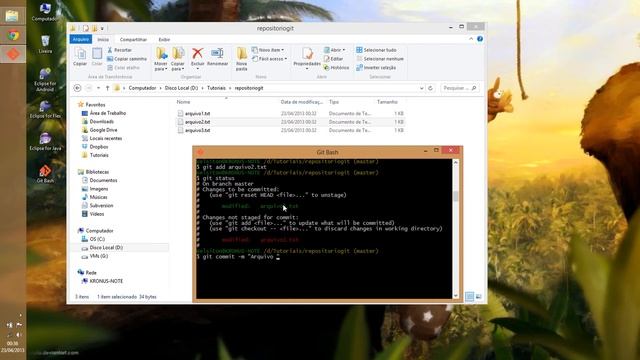Click Selecionar nenhum
This screenshot has height=360, width=640.
click(x=380, y=59)
